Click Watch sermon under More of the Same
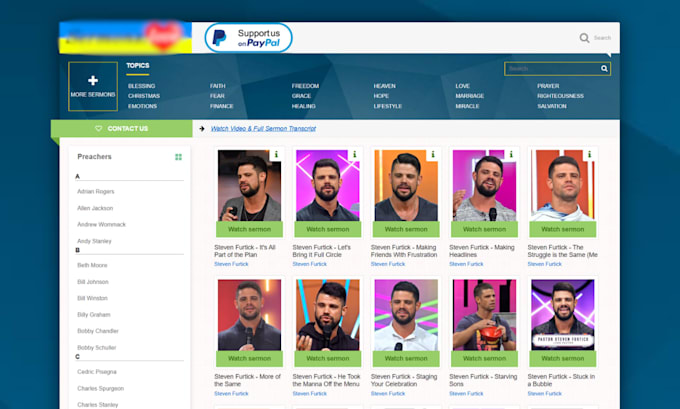The height and width of the screenshot is (409, 680). pyautogui.click(x=249, y=358)
